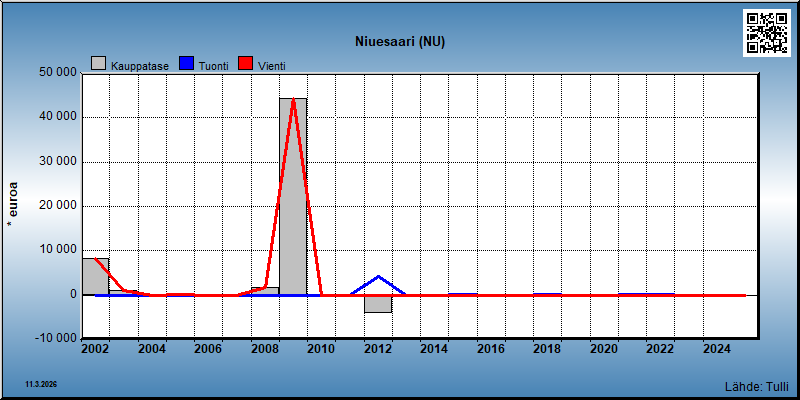The width and height of the screenshot is (800, 400).
Task: Click the red Vienti legend swatch
Action: pos(246,64)
